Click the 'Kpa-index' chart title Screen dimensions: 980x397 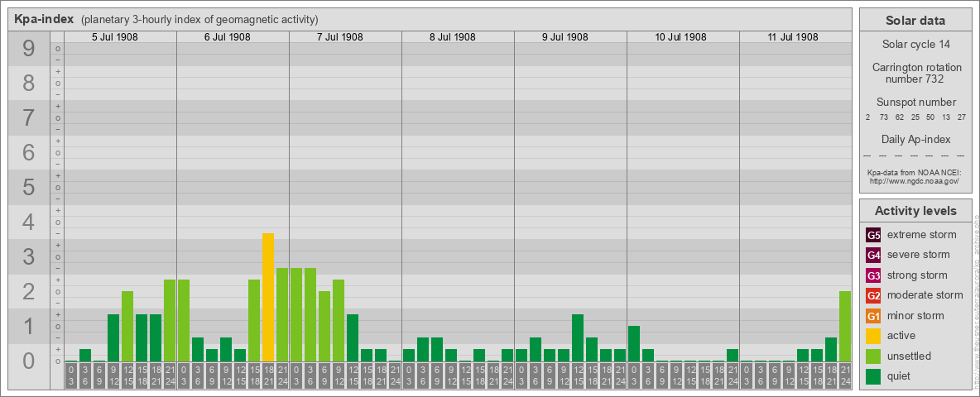(x=45, y=19)
